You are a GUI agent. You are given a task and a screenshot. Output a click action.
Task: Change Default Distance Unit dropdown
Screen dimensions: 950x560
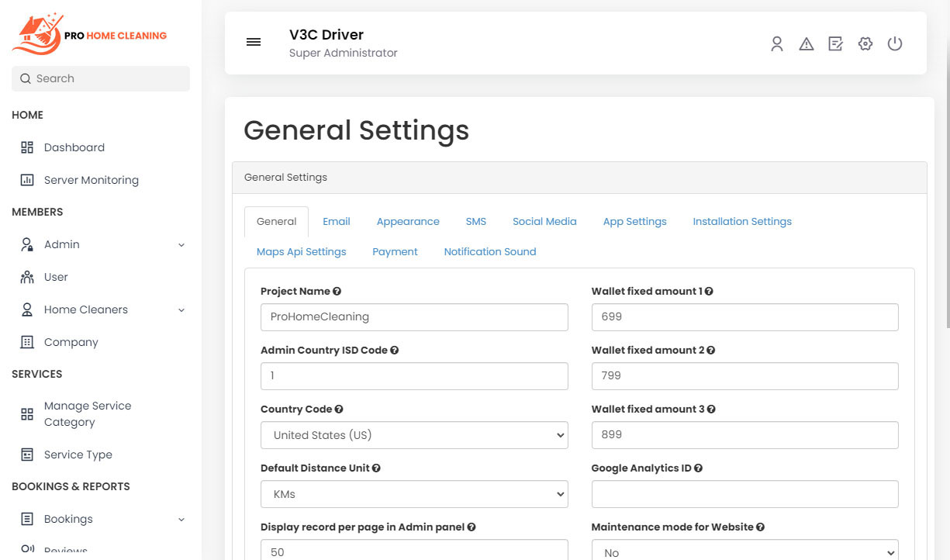[414, 494]
